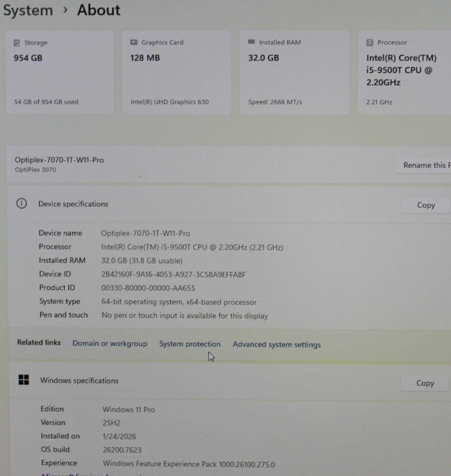
Task: Select the installed date 1/24/2026
Action: (x=119, y=436)
